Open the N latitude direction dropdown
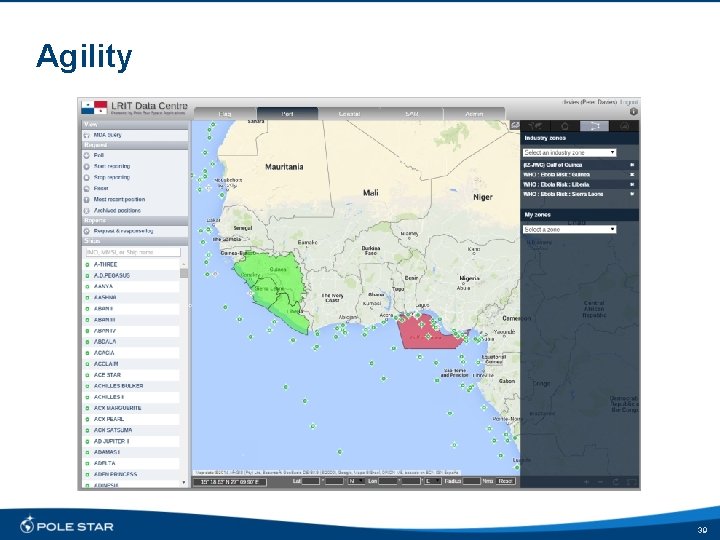Screen dimensions: 720x540 [356, 481]
